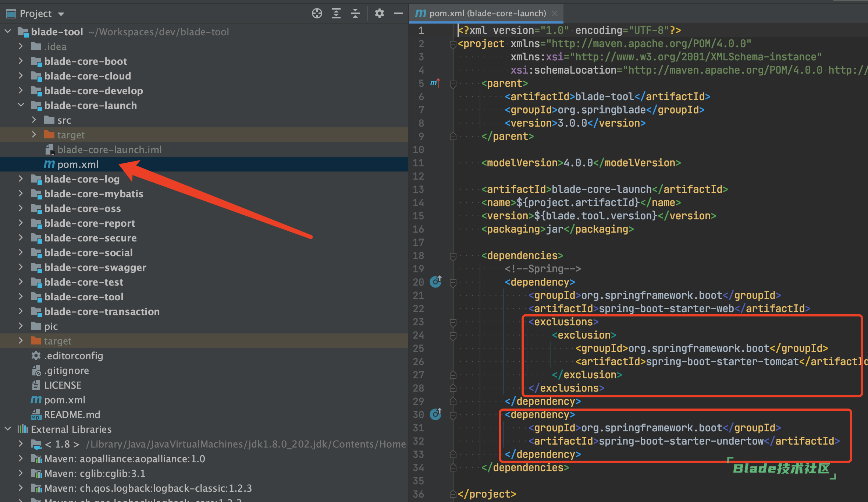Select the blade-core-mybatis module
The image size is (868, 502).
pos(93,194)
